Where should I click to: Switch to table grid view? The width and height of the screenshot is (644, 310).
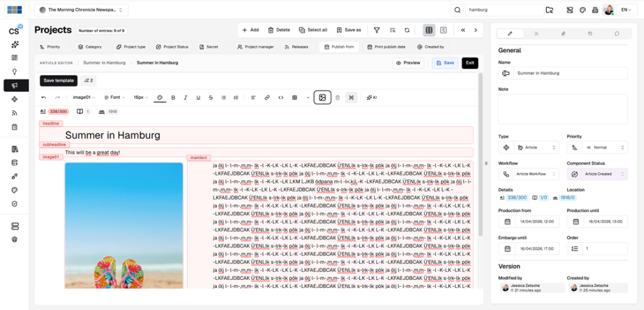429,30
